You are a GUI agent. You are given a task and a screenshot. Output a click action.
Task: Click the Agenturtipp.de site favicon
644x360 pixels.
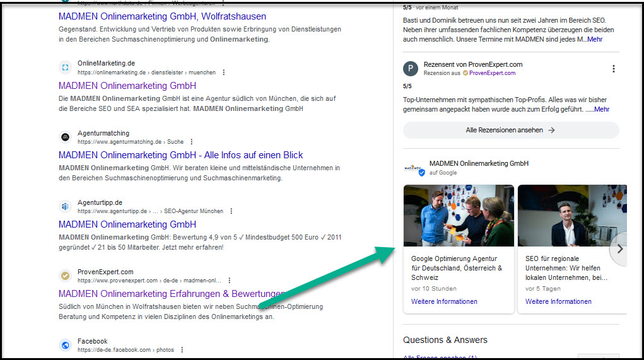[x=66, y=206]
